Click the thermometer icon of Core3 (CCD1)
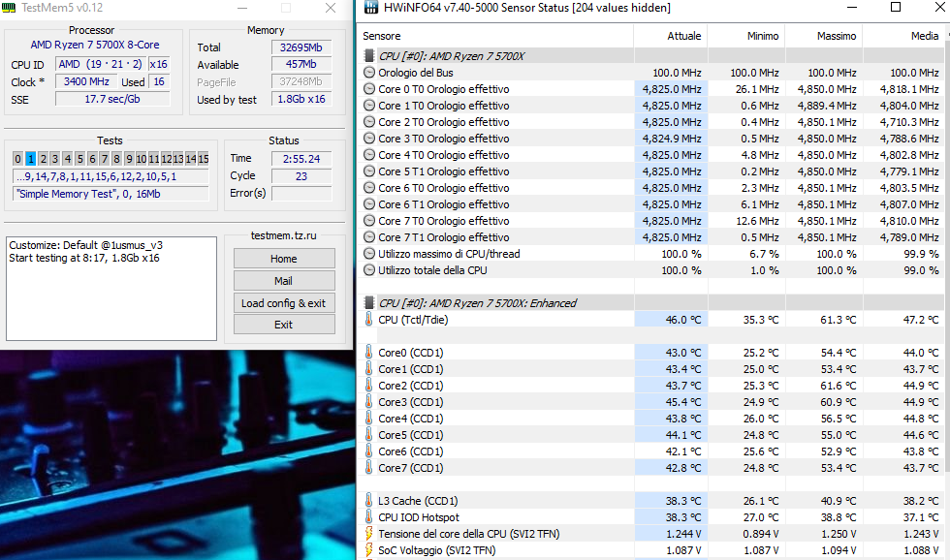Screen dimensions: 950x560 (x=369, y=401)
